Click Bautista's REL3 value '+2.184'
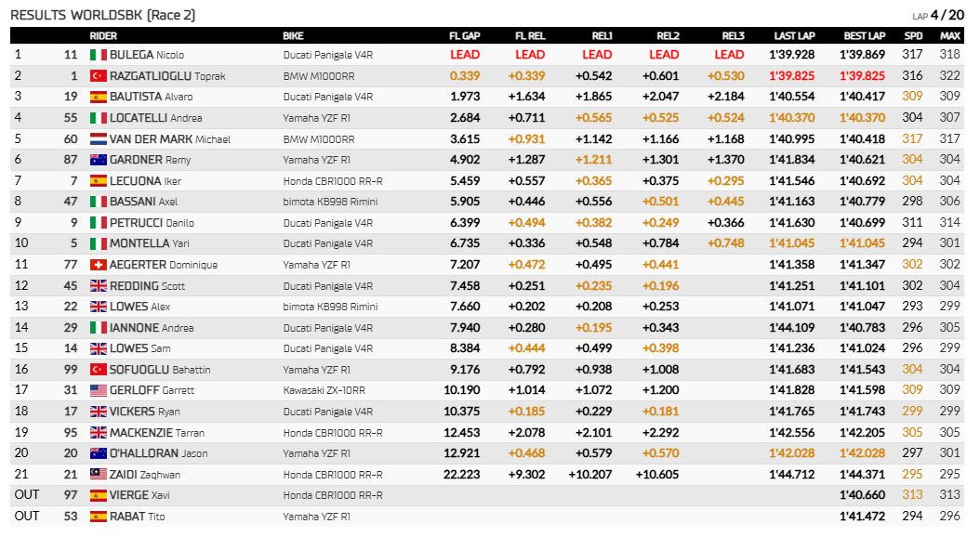Screen dimensions: 980x537 tap(725, 97)
